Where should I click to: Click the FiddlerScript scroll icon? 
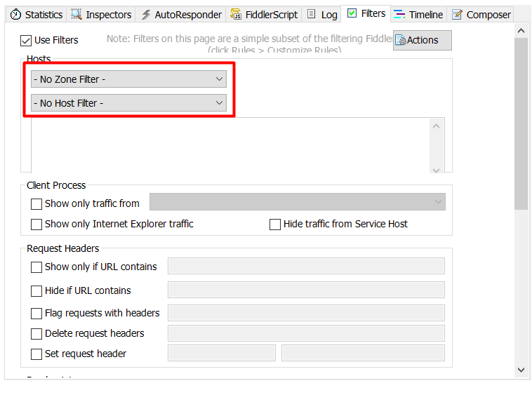pyautogui.click(x=236, y=14)
